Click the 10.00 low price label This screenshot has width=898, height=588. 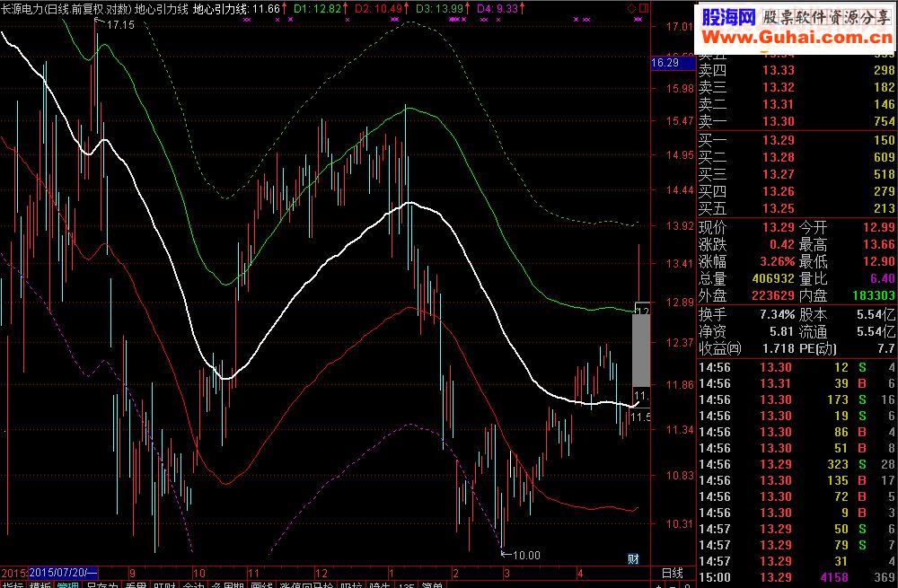coord(525,555)
